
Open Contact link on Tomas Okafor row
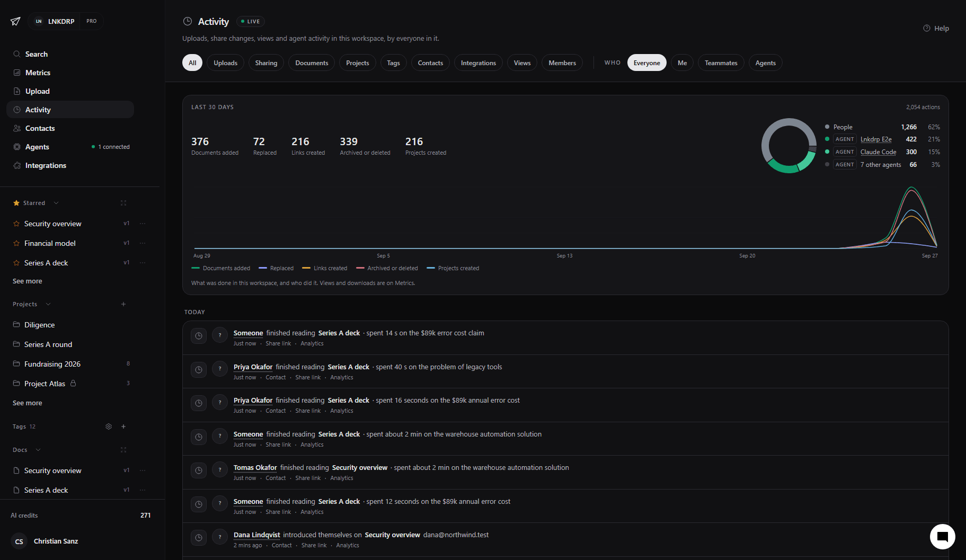click(276, 478)
